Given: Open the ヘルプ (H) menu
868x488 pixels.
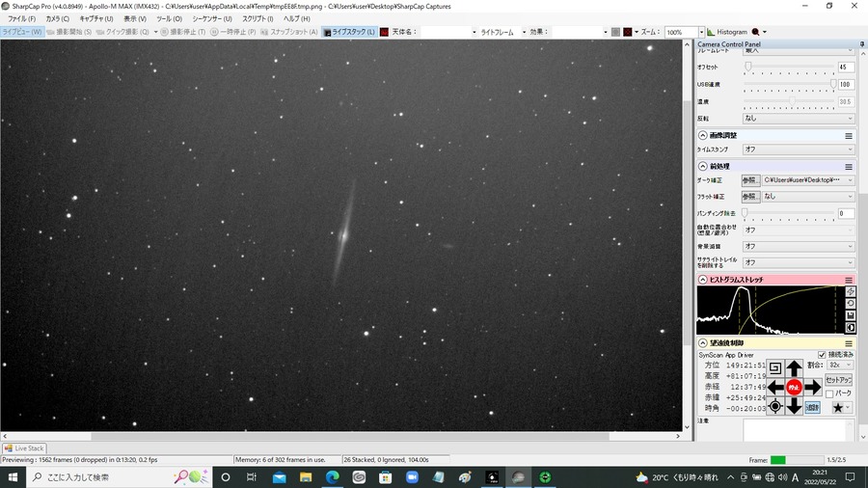Looking at the screenshot, I should tap(297, 19).
